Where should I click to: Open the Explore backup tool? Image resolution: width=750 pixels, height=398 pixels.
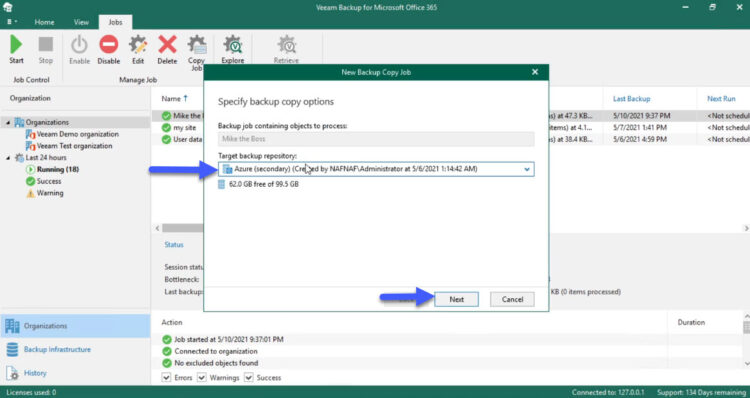[232, 49]
